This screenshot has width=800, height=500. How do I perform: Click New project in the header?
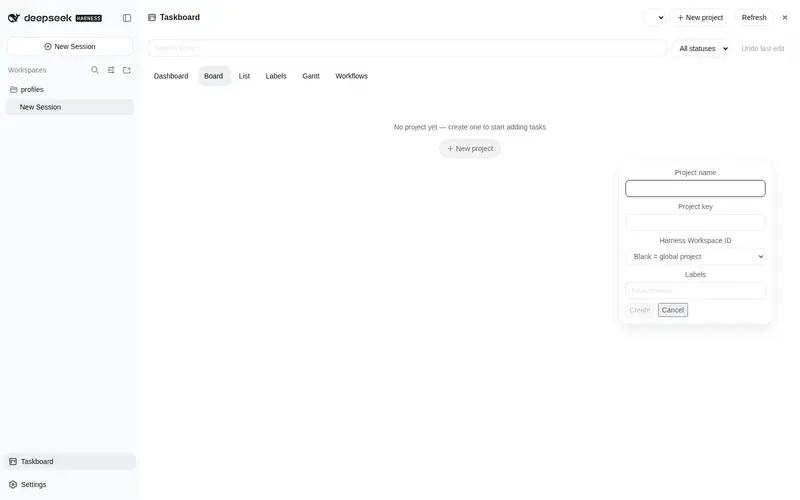(700, 17)
